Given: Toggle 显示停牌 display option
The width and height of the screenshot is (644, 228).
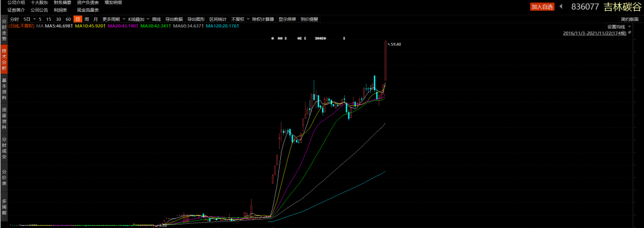Looking at the screenshot, I should 287,19.
